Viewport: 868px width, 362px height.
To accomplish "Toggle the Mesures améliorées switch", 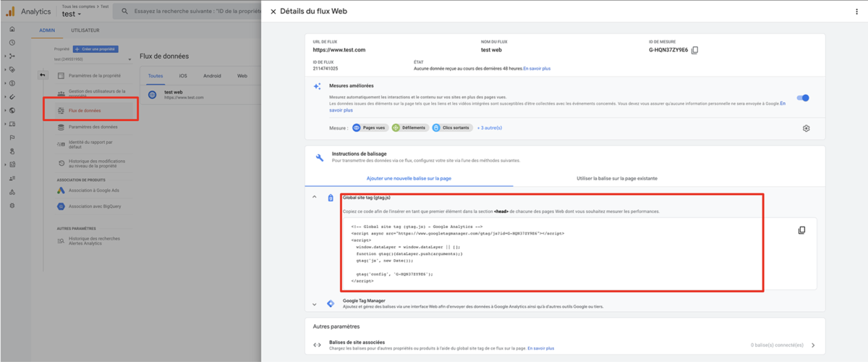I will tap(803, 98).
